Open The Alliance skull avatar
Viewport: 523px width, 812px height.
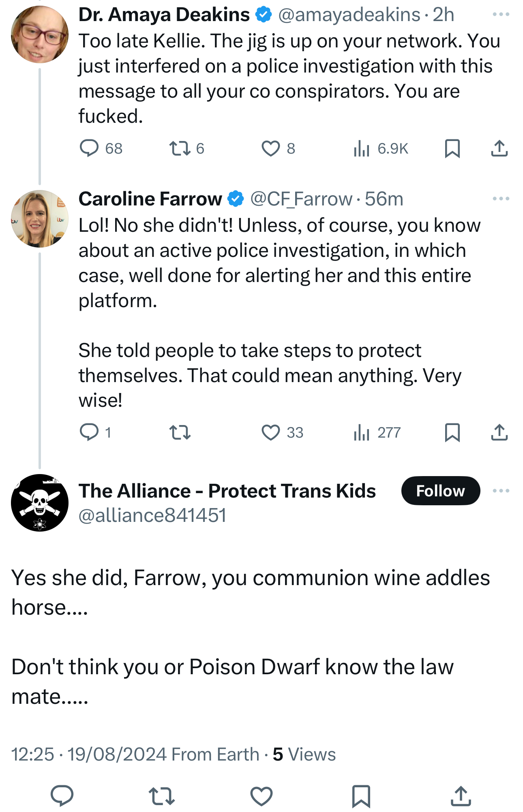pos(40,503)
